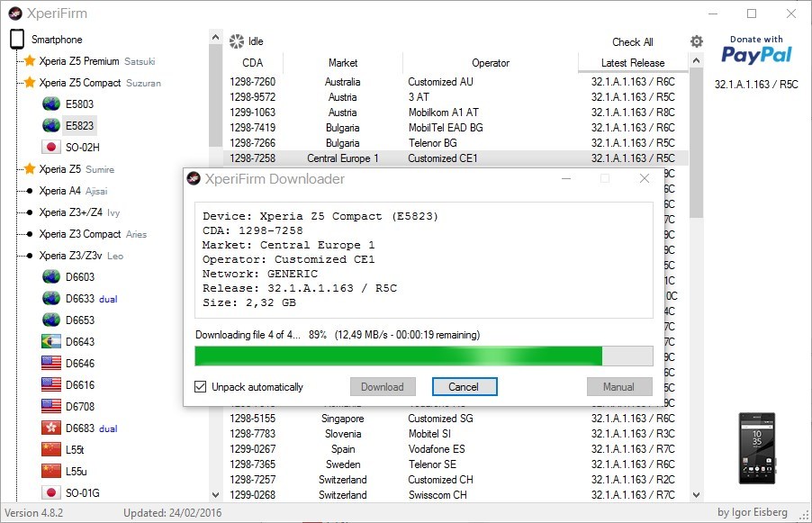Click the settings gear icon
Image resolution: width=812 pixels, height=523 pixels.
(x=697, y=41)
